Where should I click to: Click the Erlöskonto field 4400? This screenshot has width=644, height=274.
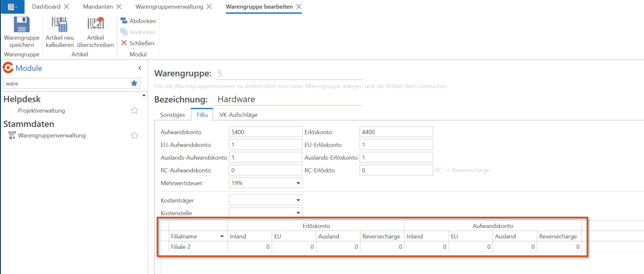click(396, 132)
